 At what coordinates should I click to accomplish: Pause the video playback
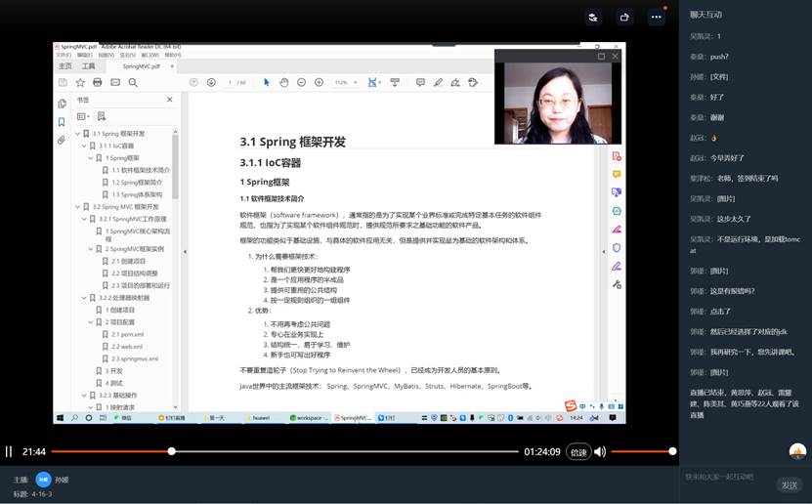[x=9, y=451]
